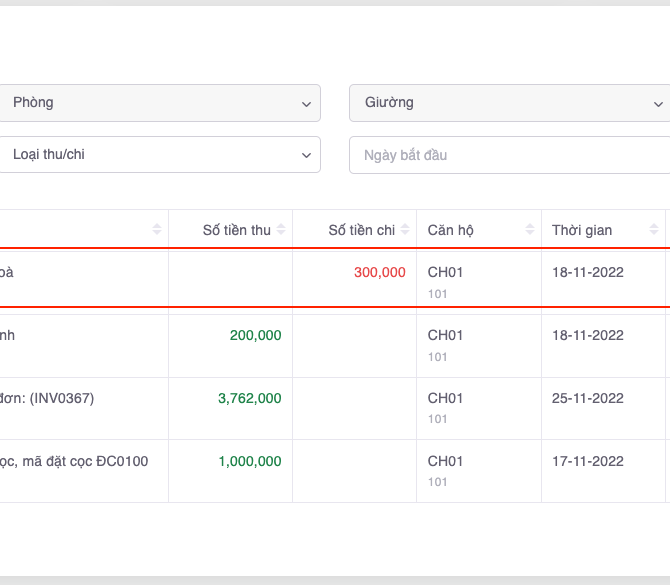Select the Thời gian column header
The width and height of the screenshot is (670, 585).
[582, 230]
